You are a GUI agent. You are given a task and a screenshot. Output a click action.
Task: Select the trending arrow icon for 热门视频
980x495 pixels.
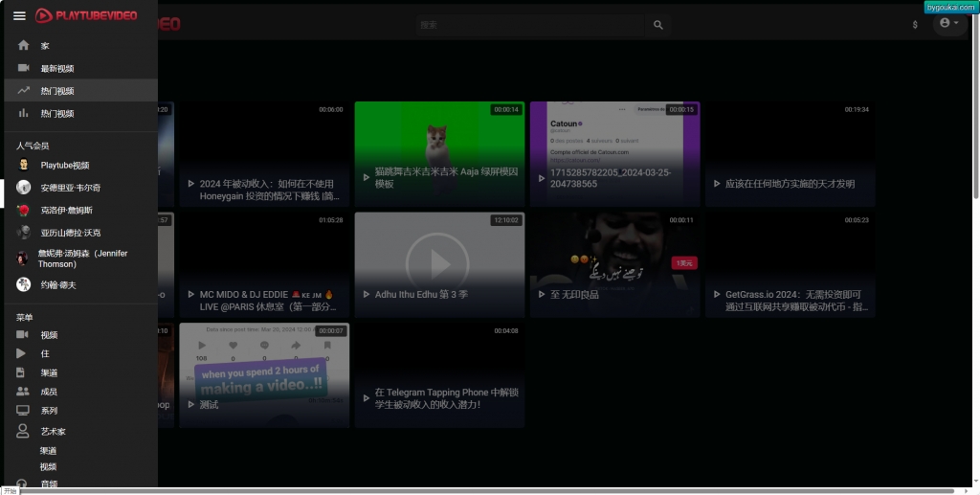[x=24, y=91]
